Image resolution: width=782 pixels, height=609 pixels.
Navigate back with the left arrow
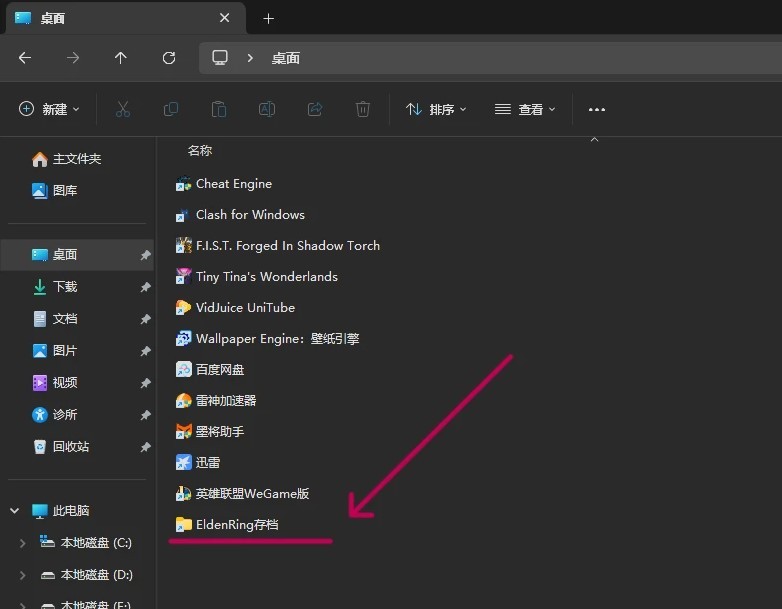tap(25, 58)
